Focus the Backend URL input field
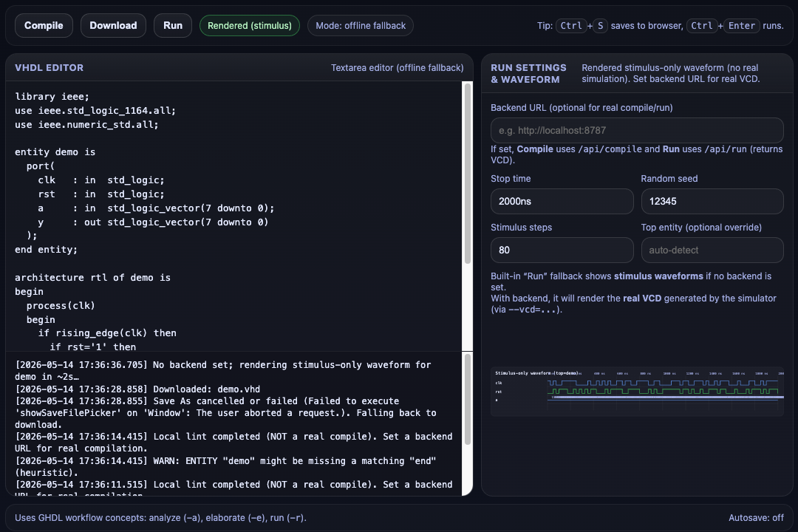Screen dimensions: 798x532 pos(637,130)
